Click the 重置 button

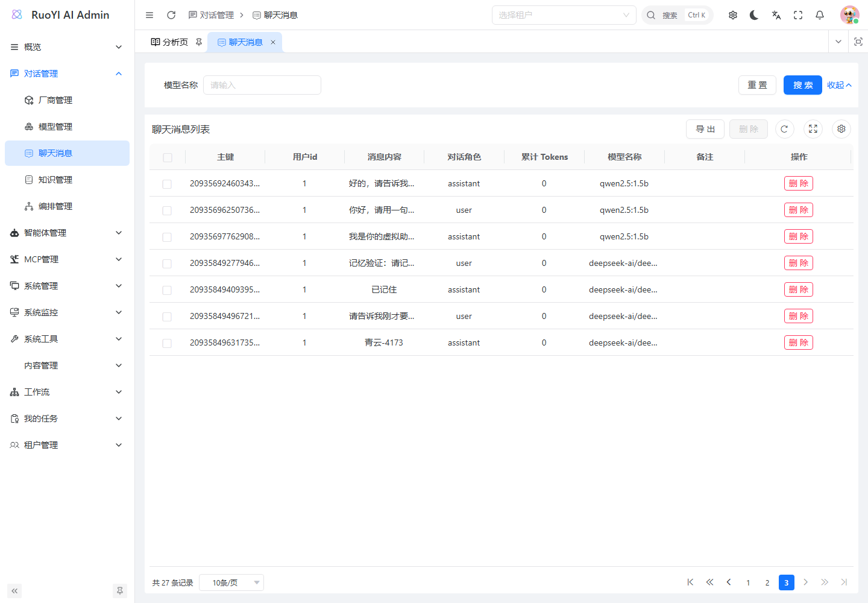point(757,85)
